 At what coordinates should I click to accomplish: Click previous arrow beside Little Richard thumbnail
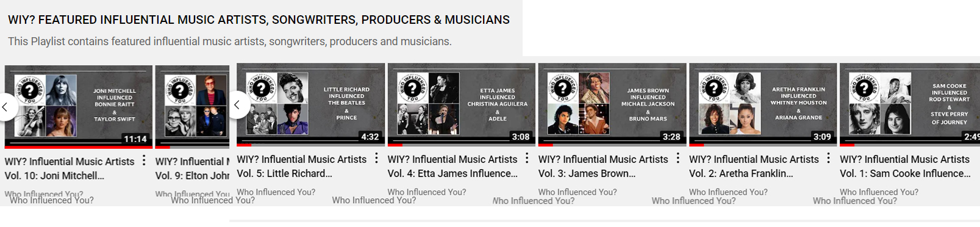[237, 105]
